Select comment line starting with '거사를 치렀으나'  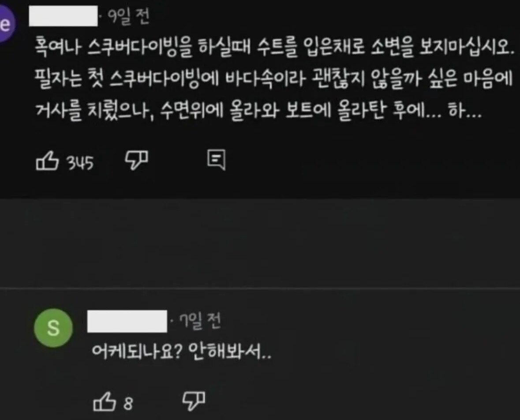click(x=258, y=110)
